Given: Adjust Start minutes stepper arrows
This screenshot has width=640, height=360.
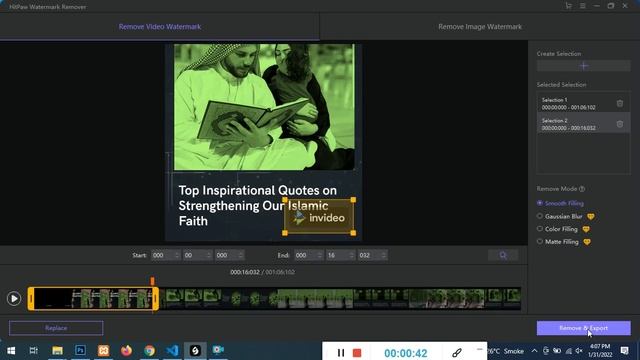Looking at the screenshot, I should click(209, 255).
